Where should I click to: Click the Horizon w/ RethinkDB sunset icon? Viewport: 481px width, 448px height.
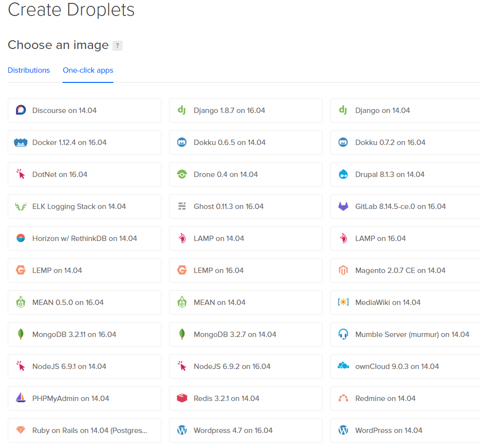pyautogui.click(x=20, y=238)
